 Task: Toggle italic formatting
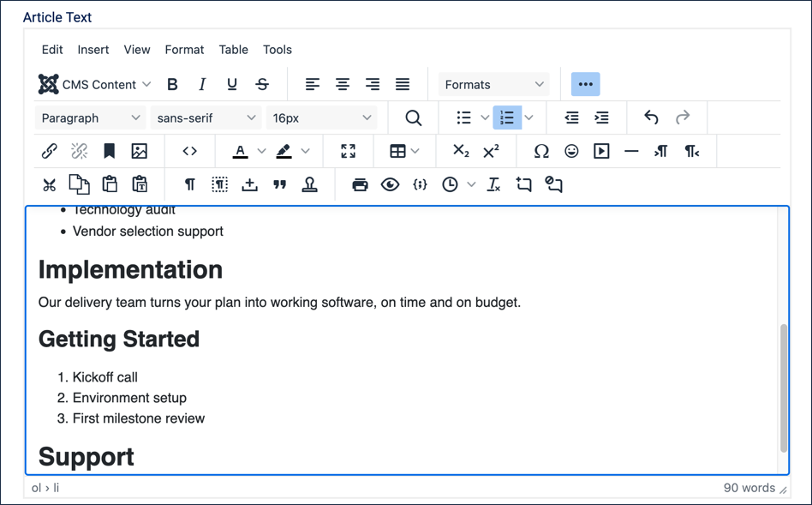[202, 85]
